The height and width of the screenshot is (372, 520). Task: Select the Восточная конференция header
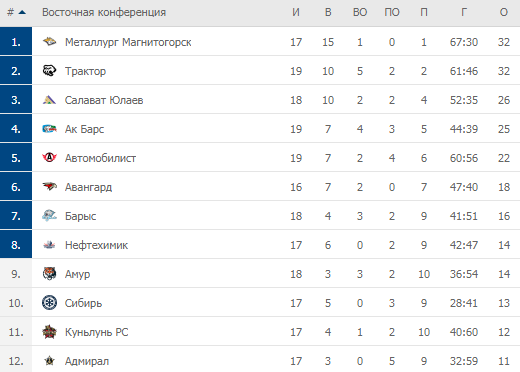(104, 12)
